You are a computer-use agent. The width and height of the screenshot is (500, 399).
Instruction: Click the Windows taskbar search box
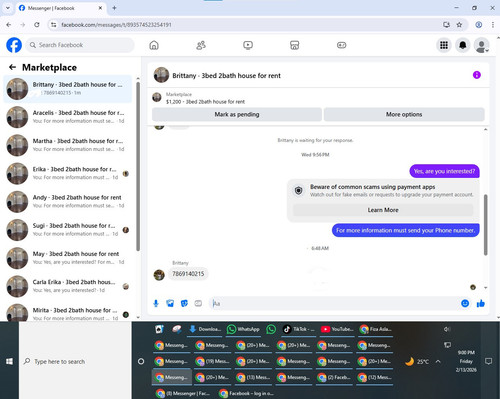[x=75, y=361]
